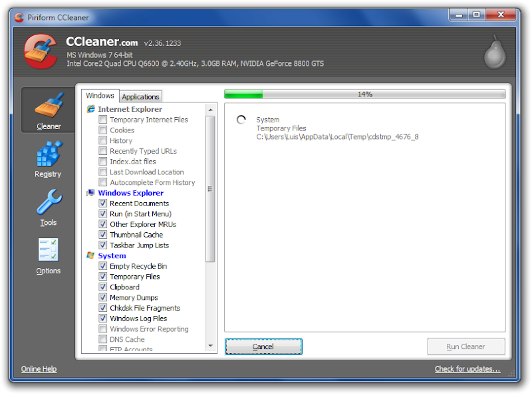This screenshot has height=395, width=532.
Task: Select the Internet Explorer heading
Action: click(130, 109)
